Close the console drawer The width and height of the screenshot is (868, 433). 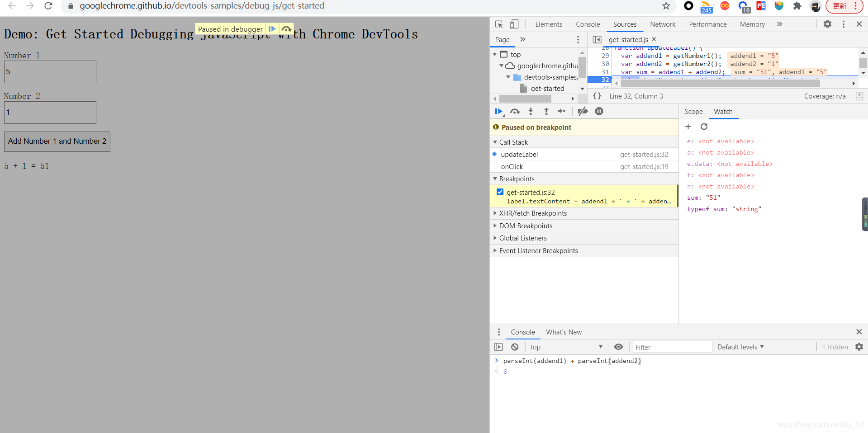pos(859,332)
